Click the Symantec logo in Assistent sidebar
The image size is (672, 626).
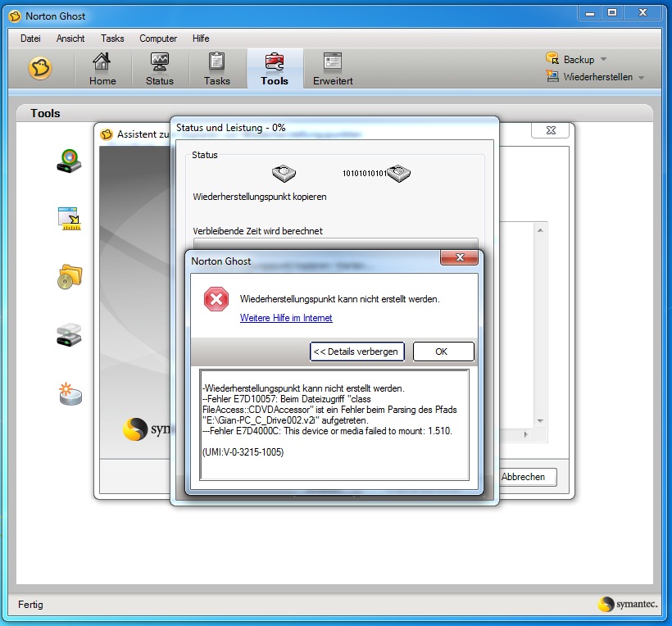(147, 429)
